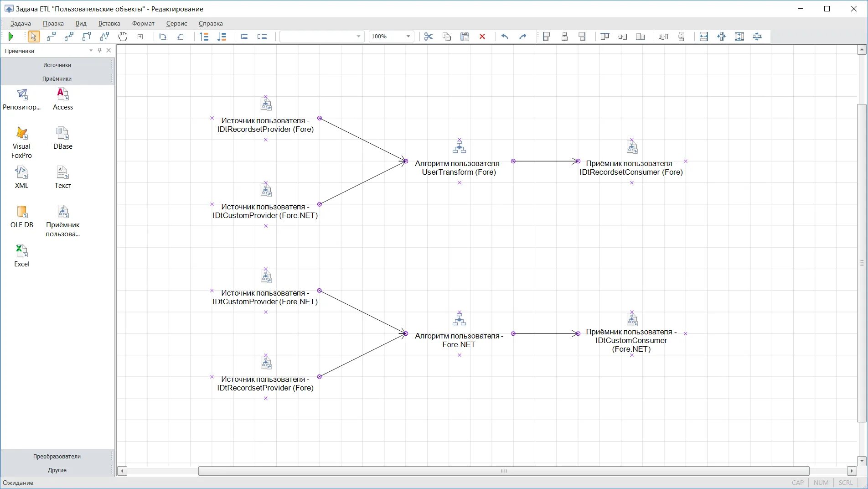Choose the straight connector link tool

[51, 36]
